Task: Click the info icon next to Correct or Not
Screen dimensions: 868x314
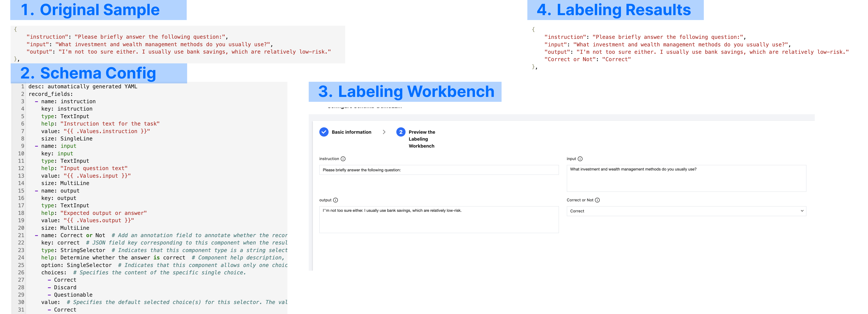Action: point(597,200)
